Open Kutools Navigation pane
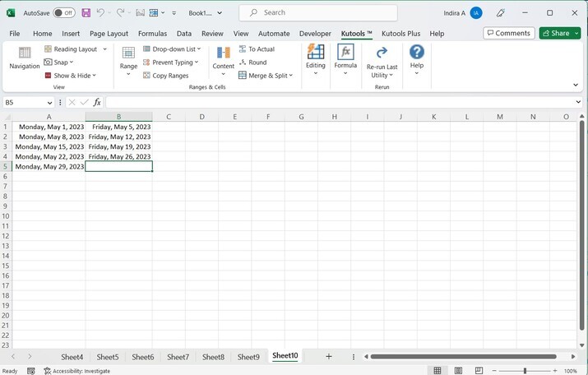588x375 pixels. (25, 58)
